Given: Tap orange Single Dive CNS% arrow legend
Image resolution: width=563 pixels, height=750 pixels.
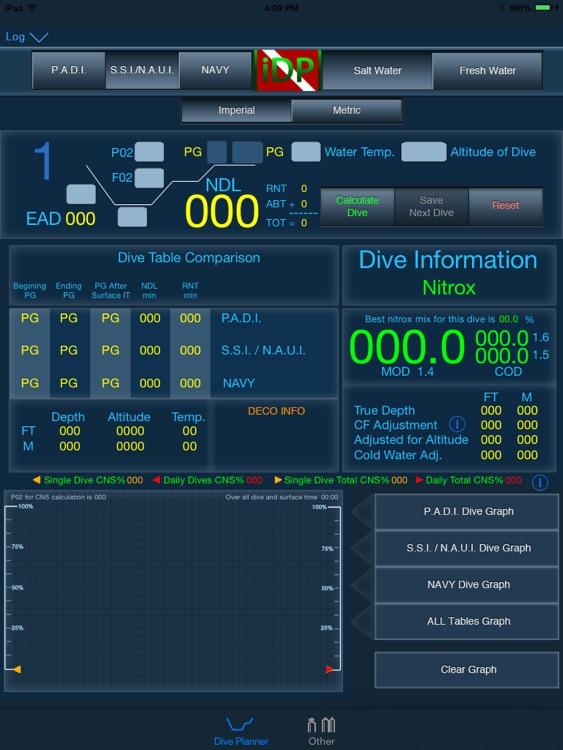Looking at the screenshot, I should (x=36, y=480).
